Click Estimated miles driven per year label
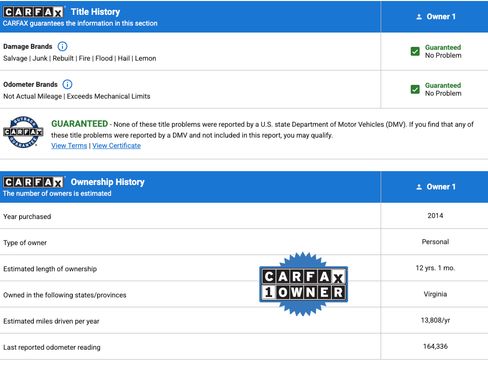The width and height of the screenshot is (488, 366). pos(51,321)
